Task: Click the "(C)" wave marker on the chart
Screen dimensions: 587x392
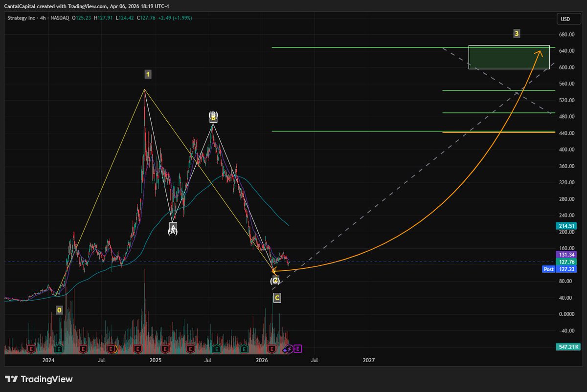Action: click(x=275, y=281)
